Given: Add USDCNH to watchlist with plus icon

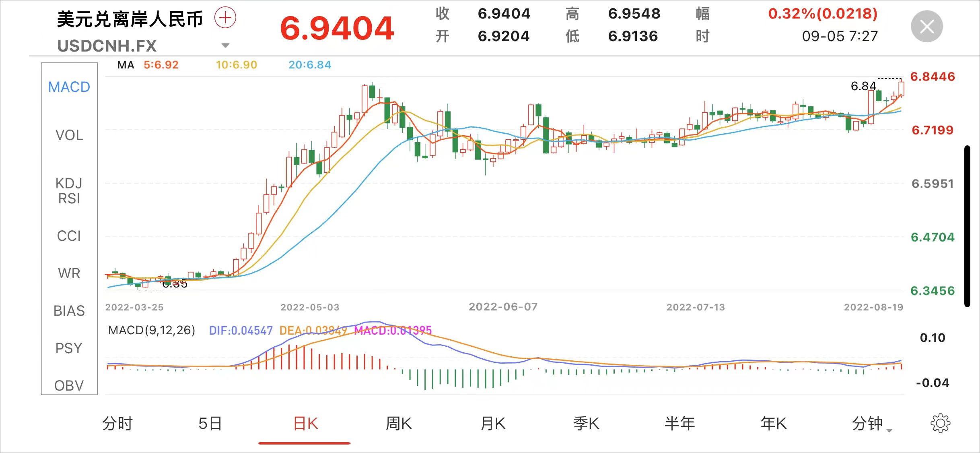Looking at the screenshot, I should point(225,18).
